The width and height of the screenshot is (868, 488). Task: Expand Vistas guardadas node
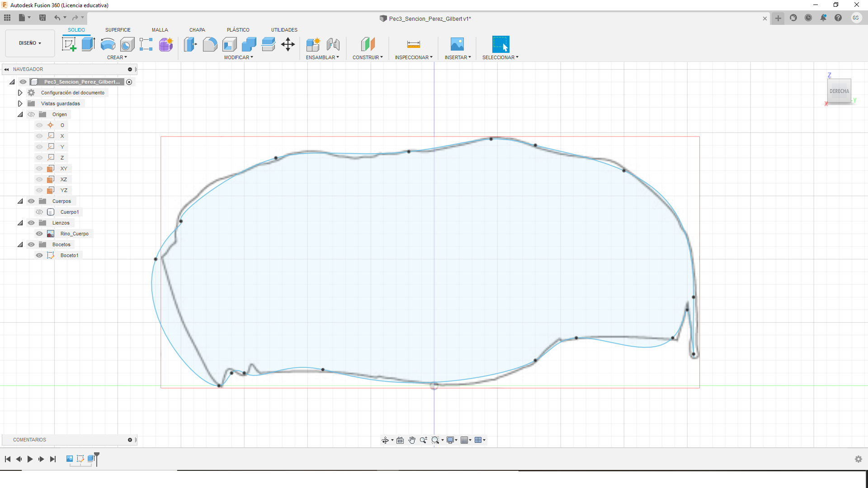[20, 103]
